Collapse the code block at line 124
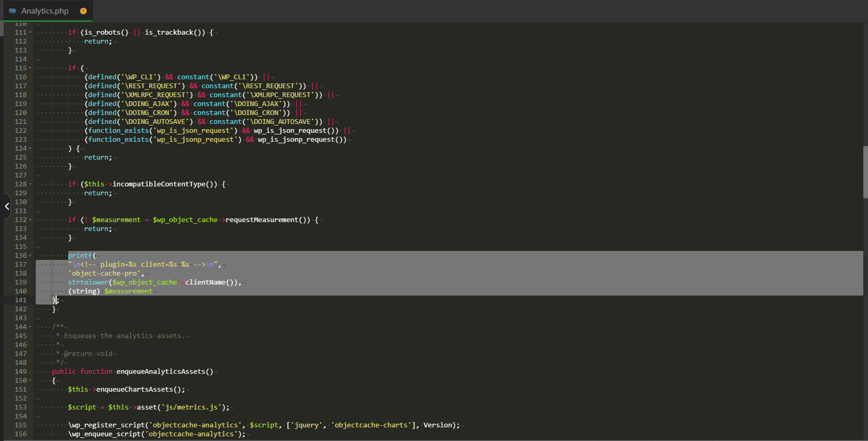 (30, 149)
